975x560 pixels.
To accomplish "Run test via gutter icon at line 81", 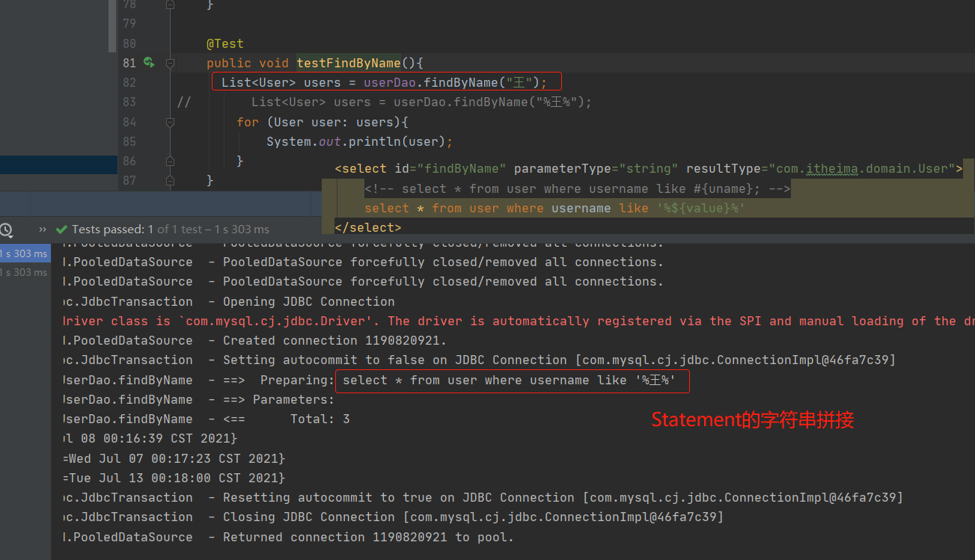I will 149,63.
